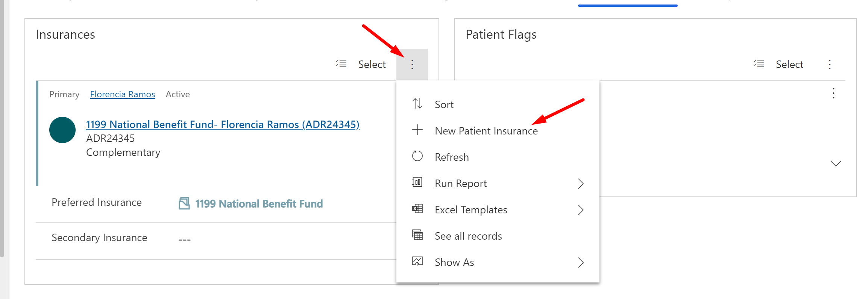Image resolution: width=868 pixels, height=299 pixels.
Task: Click the Sort arrows icon
Action: pos(417,103)
